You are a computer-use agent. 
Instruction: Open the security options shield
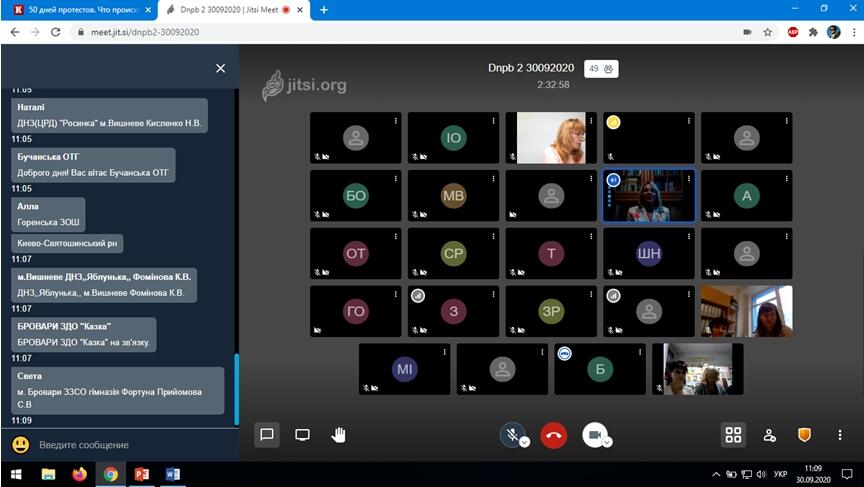804,435
